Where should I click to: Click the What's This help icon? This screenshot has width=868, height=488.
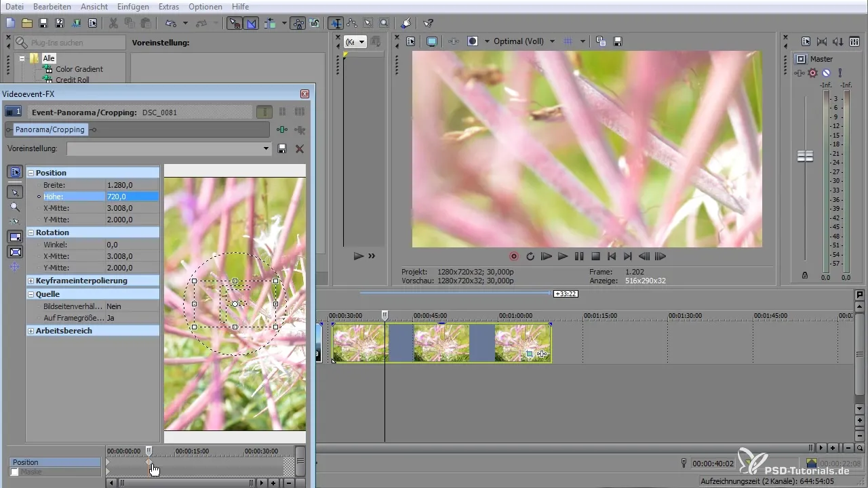pyautogui.click(x=428, y=23)
